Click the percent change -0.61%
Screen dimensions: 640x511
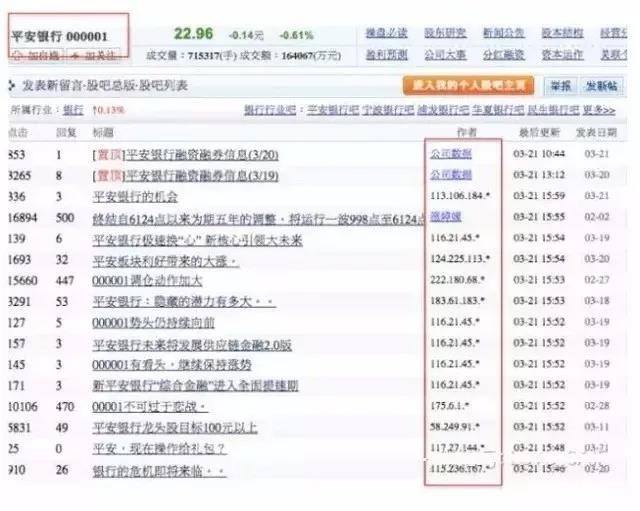coord(296,36)
